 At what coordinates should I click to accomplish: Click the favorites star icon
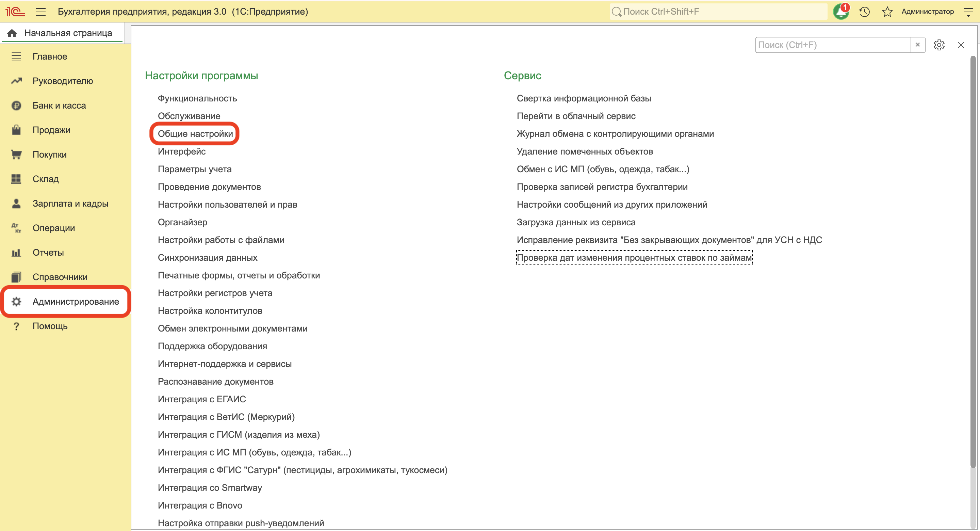(x=887, y=12)
